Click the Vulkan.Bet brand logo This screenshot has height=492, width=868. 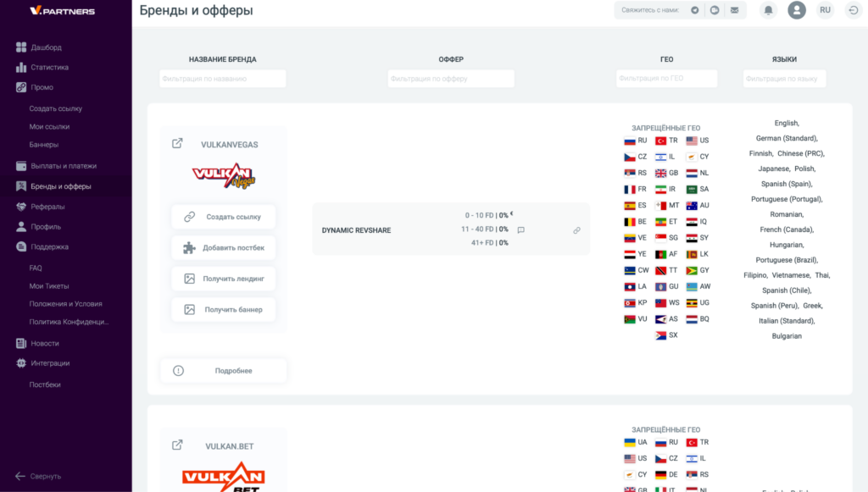[224, 477]
